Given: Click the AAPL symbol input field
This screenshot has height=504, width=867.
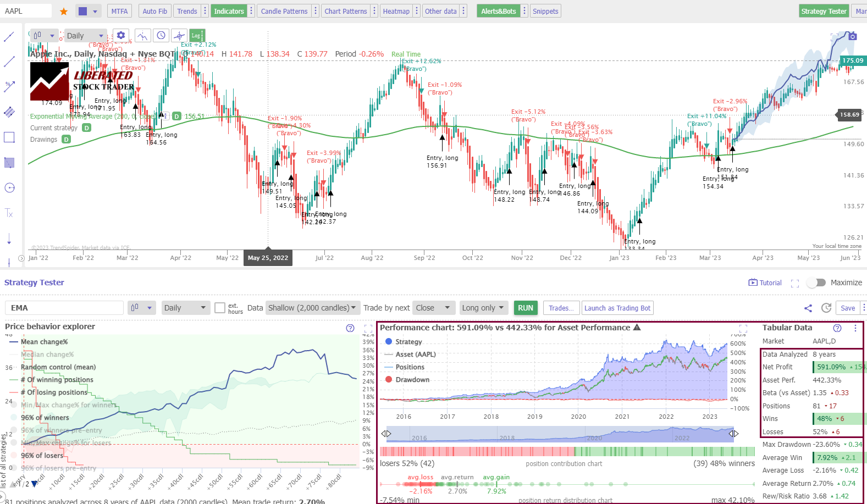Looking at the screenshot, I should (26, 11).
